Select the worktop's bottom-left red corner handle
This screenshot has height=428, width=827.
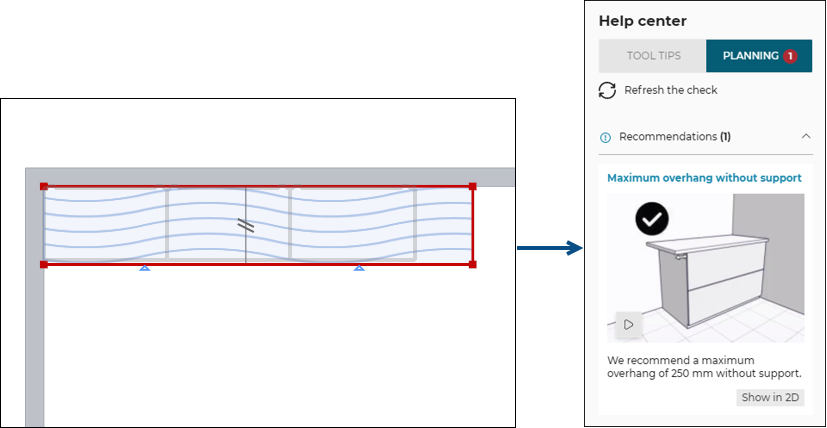click(43, 264)
